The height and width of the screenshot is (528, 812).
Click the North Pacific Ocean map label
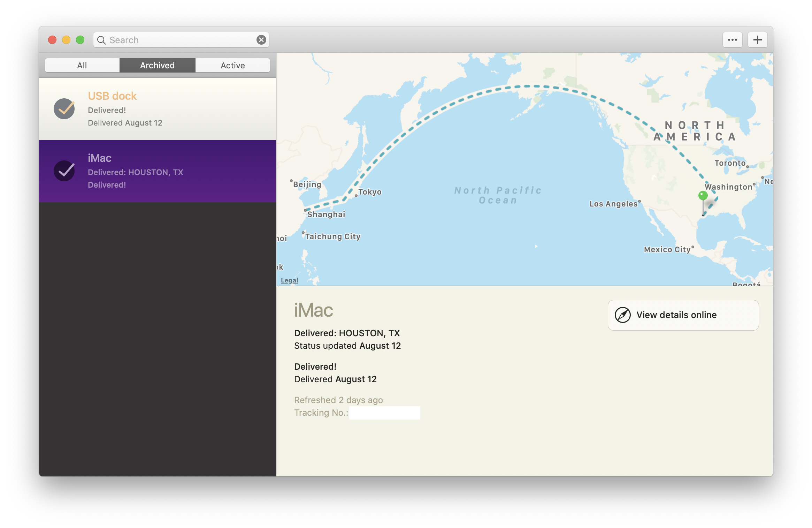[x=498, y=195]
